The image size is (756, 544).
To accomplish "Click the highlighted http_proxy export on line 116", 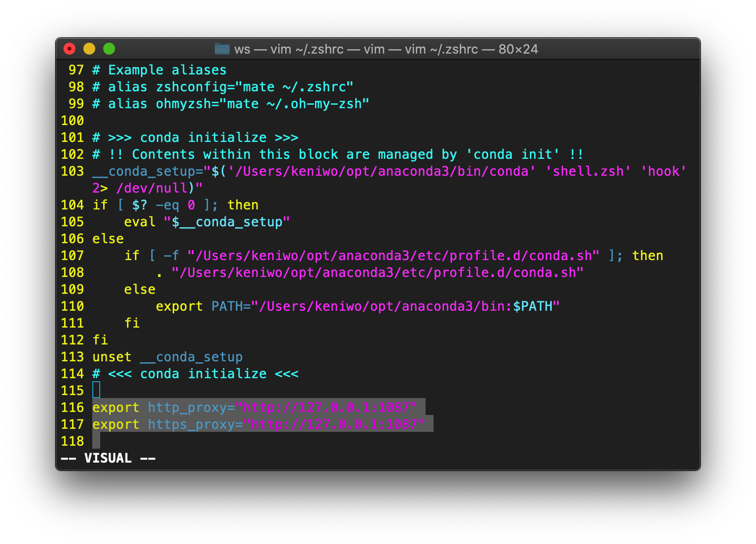I will coord(258,408).
